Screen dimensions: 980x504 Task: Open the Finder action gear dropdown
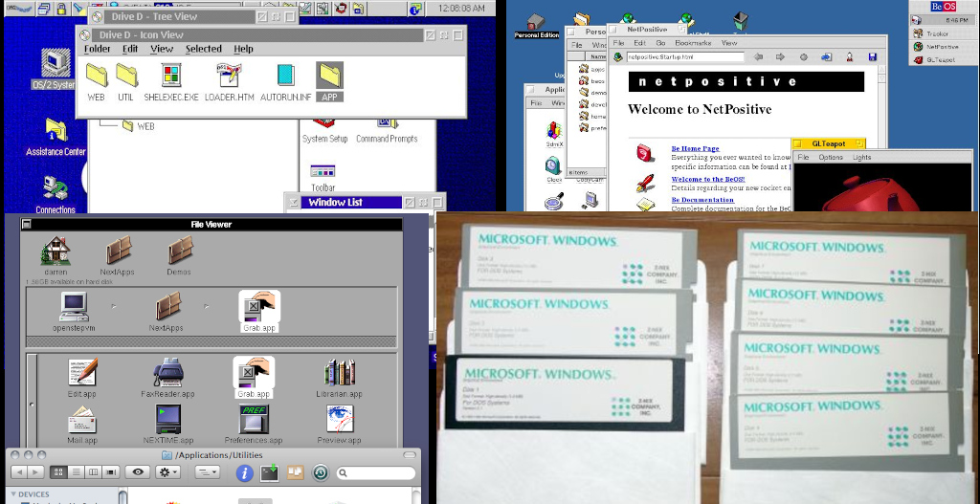[x=168, y=472]
